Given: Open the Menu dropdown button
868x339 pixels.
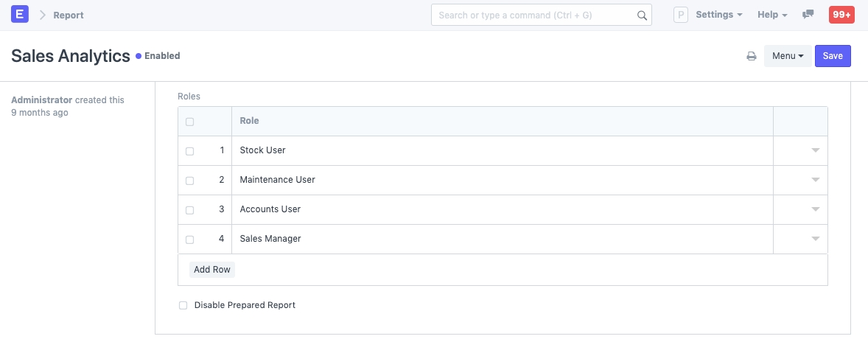Looking at the screenshot, I should pos(788,56).
